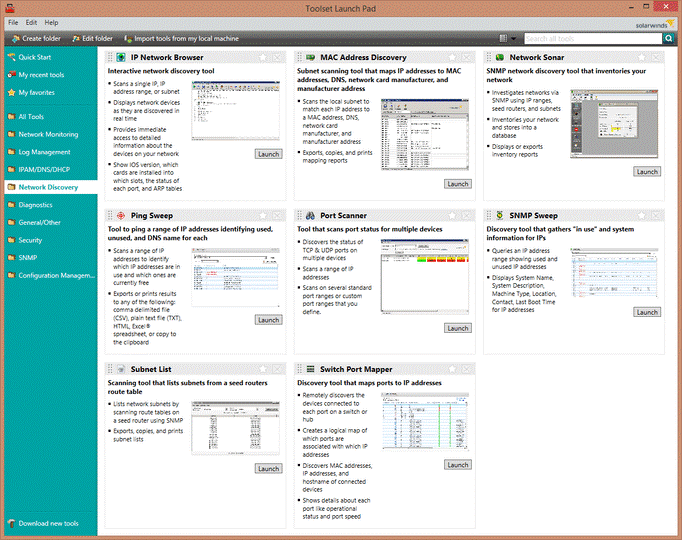
Task: Click the Subnet List tool icon
Action: point(121,369)
